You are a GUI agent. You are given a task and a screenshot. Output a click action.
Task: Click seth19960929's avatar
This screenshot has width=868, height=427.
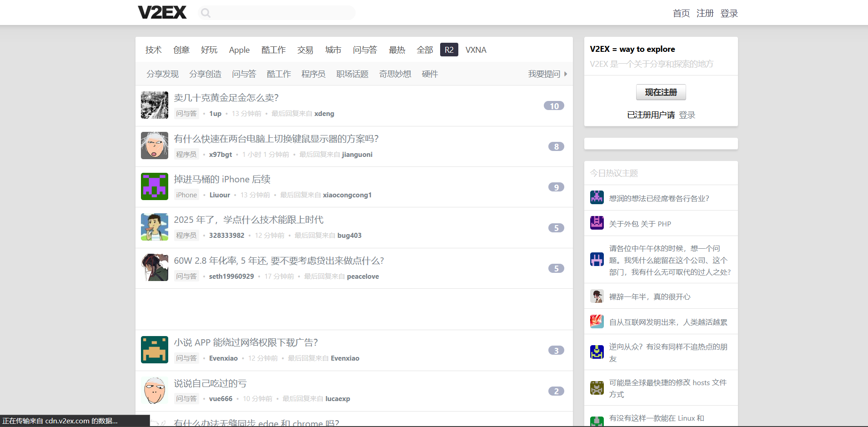click(154, 267)
